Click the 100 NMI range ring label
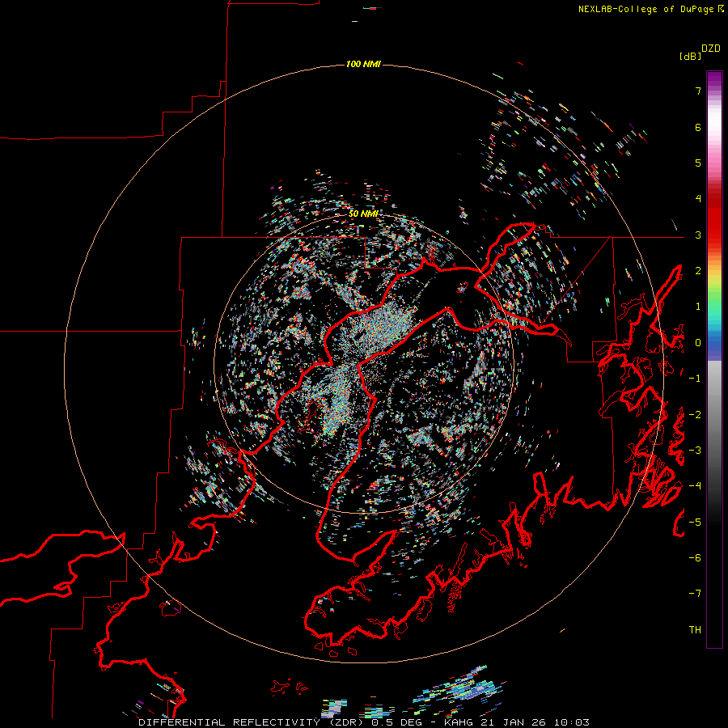The image size is (728, 728). 363,64
